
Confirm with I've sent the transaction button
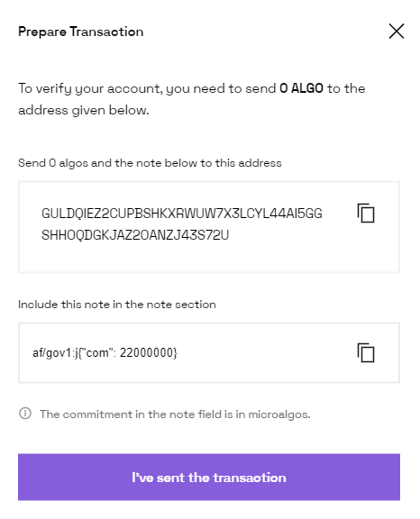(x=209, y=477)
